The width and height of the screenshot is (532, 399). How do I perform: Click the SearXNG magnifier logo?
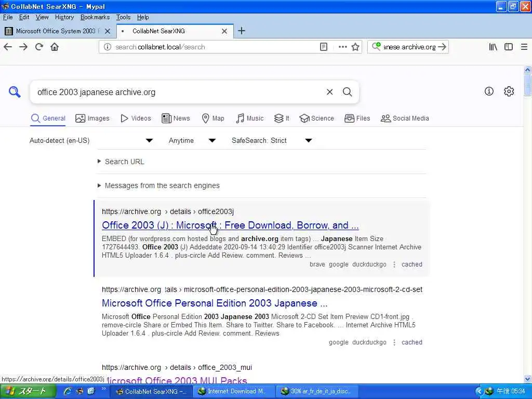pyautogui.click(x=15, y=91)
